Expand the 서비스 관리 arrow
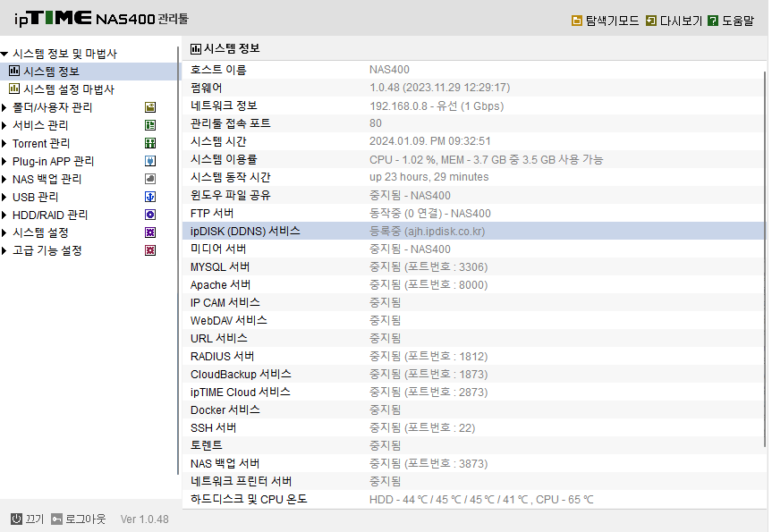This screenshot has height=532, width=772. [x=4, y=125]
